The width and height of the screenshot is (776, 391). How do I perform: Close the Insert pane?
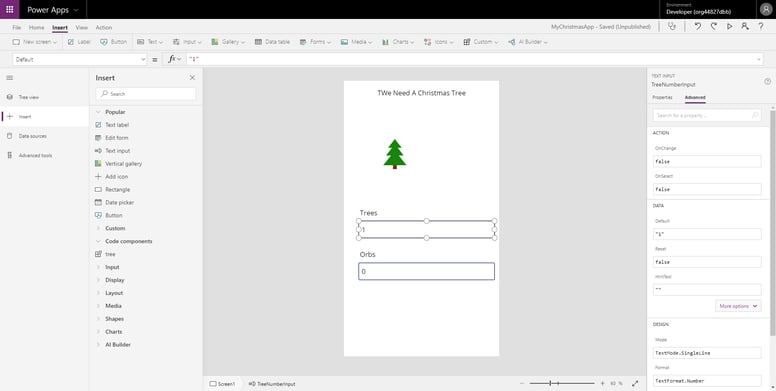coord(193,78)
